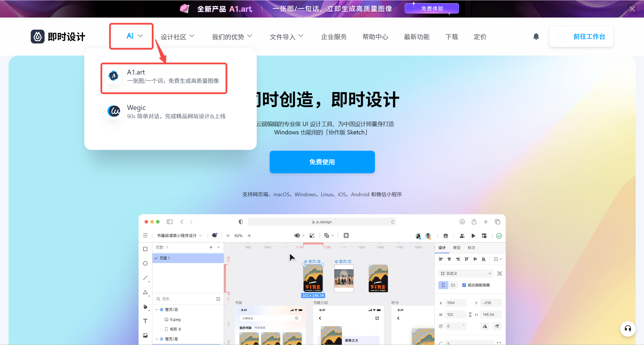Select portrait orientation toggle
The width and height of the screenshot is (644, 345).
(x=443, y=285)
